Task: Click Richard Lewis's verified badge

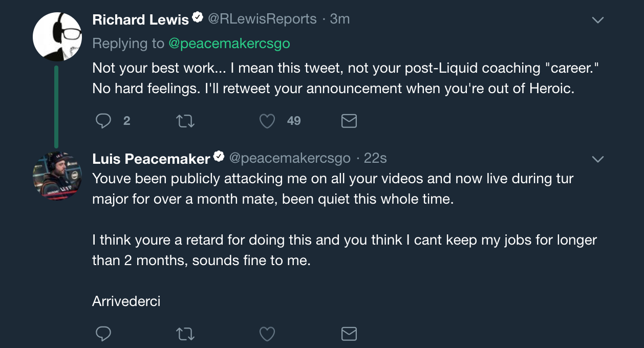Action: tap(198, 19)
